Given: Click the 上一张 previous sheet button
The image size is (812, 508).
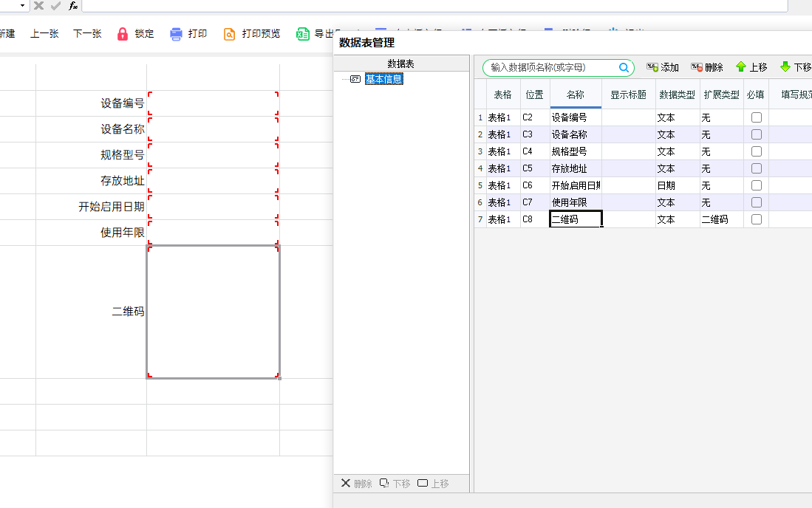Looking at the screenshot, I should (44, 34).
